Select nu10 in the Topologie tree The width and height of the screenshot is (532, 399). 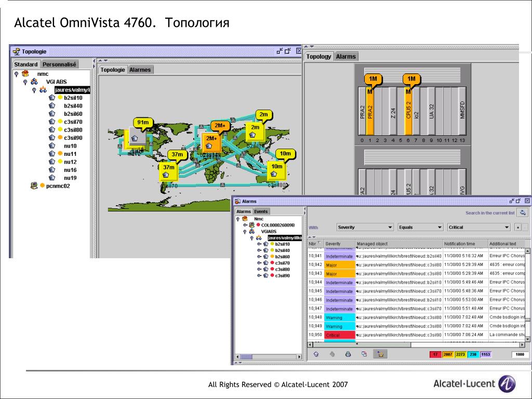tap(70, 146)
